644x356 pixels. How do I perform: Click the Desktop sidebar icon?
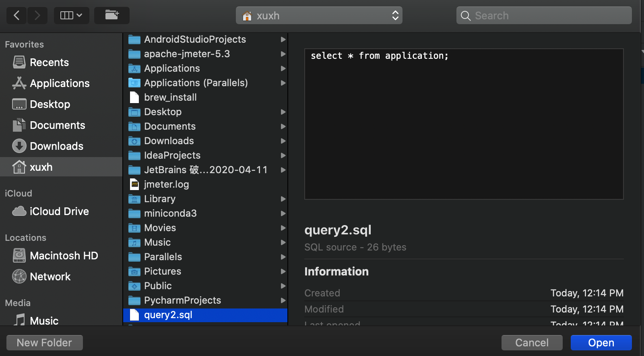point(19,104)
